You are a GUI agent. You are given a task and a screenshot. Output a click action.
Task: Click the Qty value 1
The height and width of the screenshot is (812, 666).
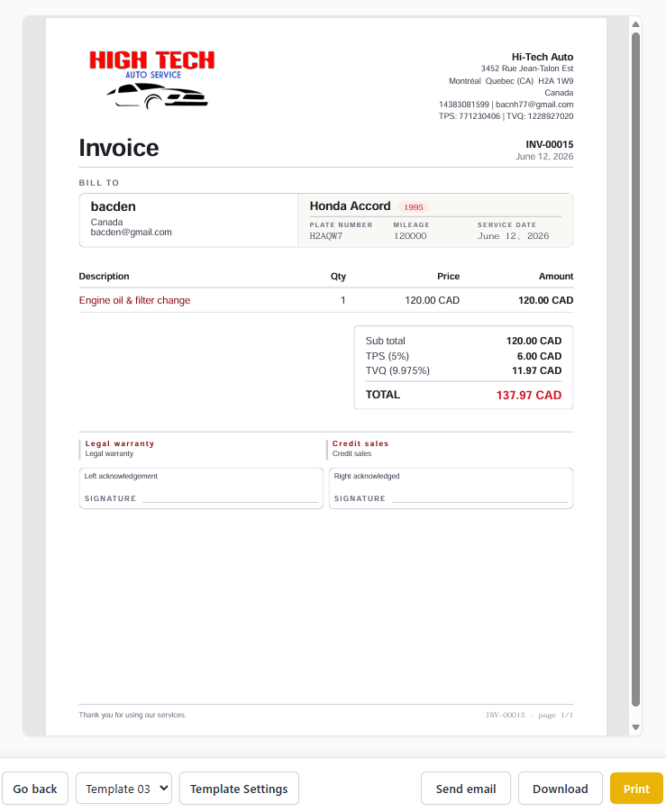pos(342,300)
